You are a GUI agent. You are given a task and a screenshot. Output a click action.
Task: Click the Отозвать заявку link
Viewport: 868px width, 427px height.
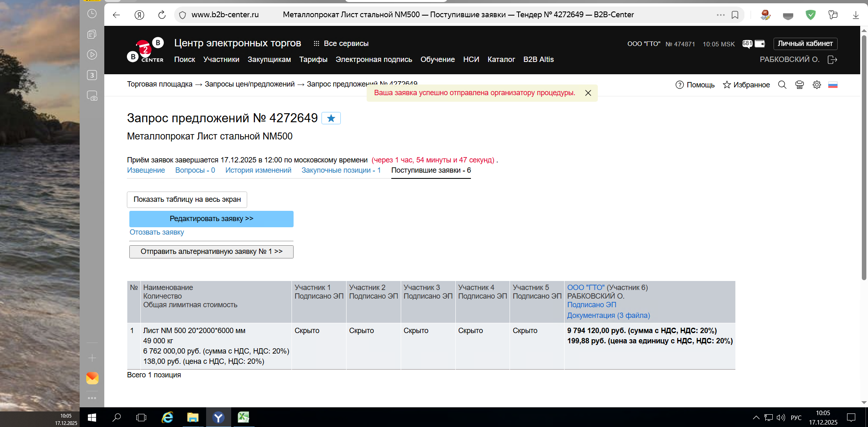coord(157,232)
